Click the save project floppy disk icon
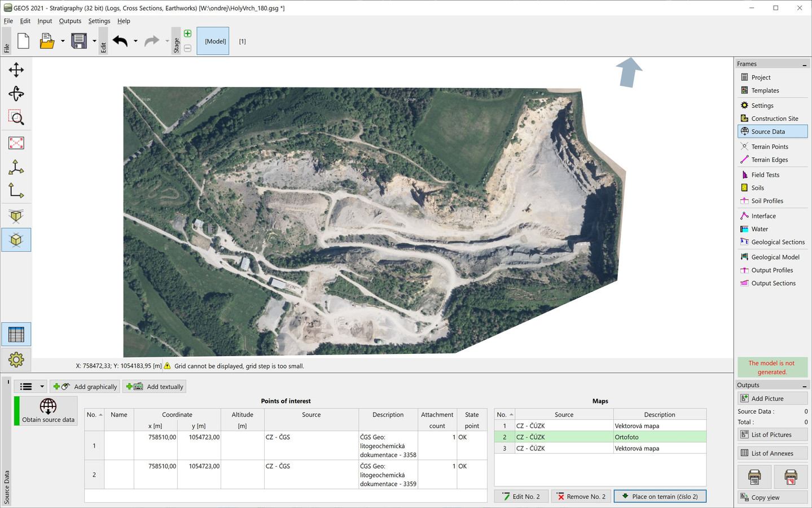Viewport: 812px width, 508px height. pyautogui.click(x=79, y=41)
